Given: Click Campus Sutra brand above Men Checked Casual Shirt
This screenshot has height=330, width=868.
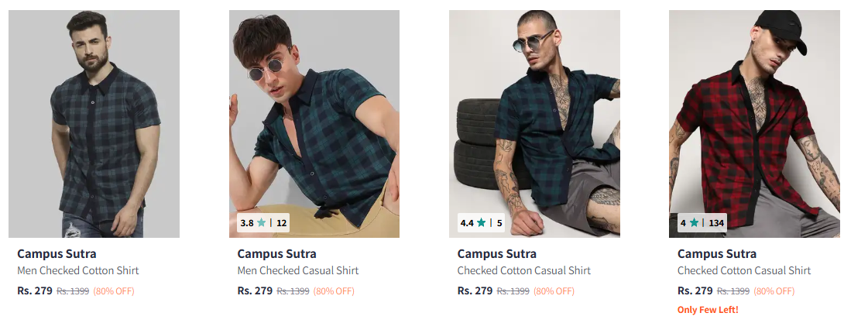Looking at the screenshot, I should click(x=276, y=253).
